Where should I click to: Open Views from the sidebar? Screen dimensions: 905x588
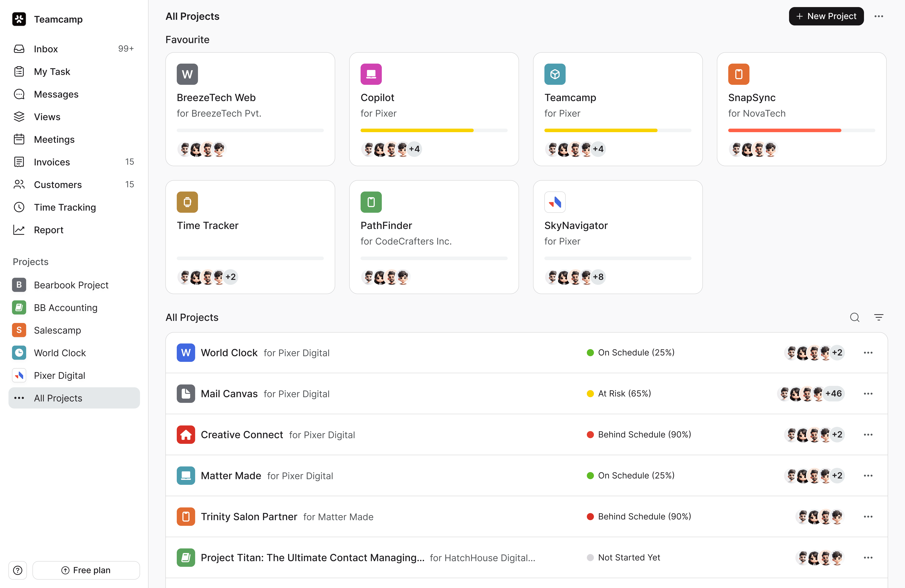(47, 117)
